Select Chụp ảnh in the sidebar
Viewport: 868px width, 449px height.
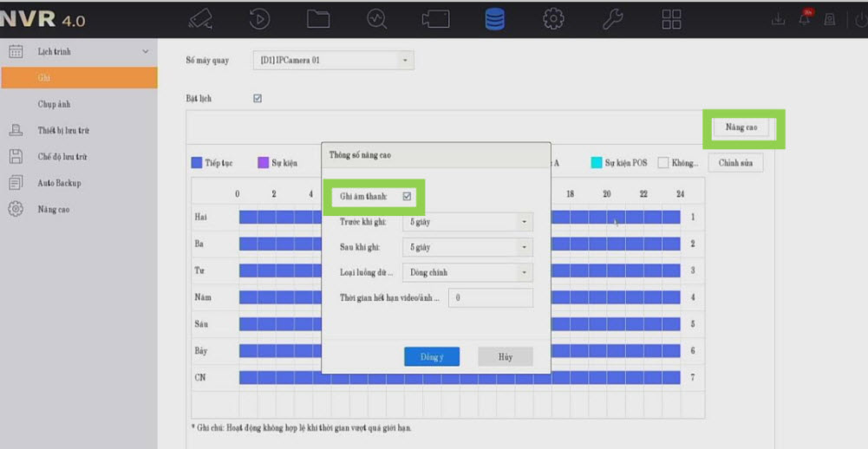click(54, 104)
